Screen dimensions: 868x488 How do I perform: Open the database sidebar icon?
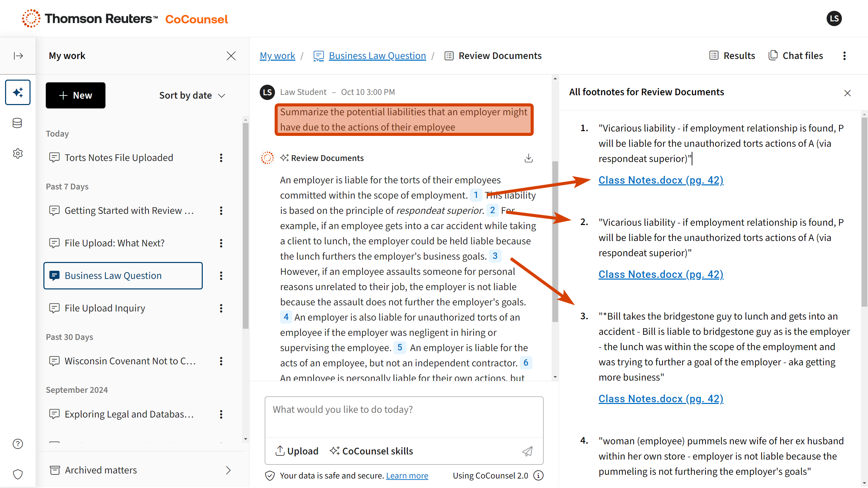click(x=17, y=123)
